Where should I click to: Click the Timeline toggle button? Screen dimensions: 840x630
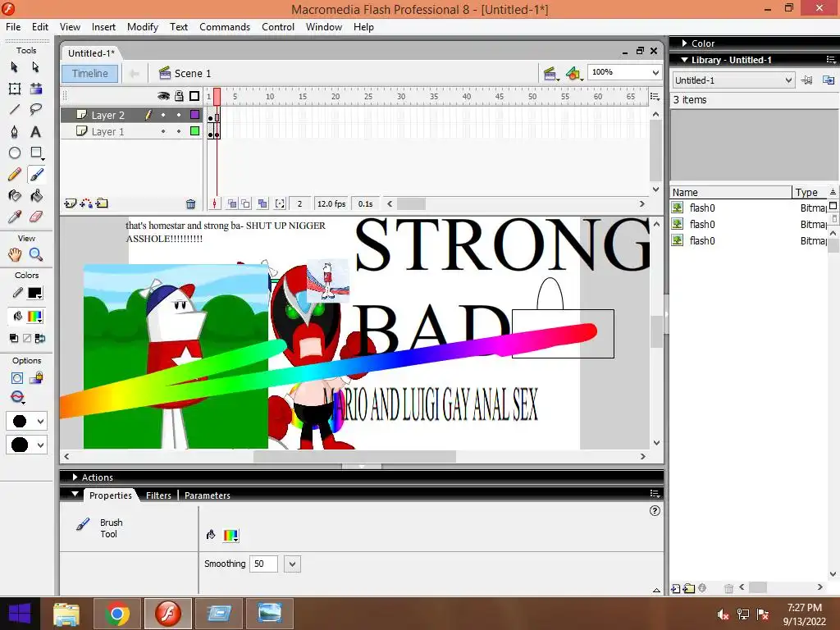[x=90, y=73]
